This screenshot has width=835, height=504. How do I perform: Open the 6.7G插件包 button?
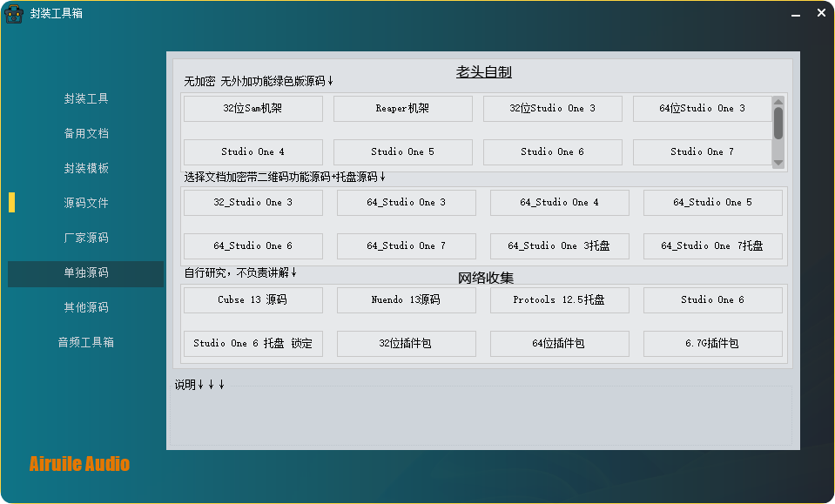coord(712,344)
